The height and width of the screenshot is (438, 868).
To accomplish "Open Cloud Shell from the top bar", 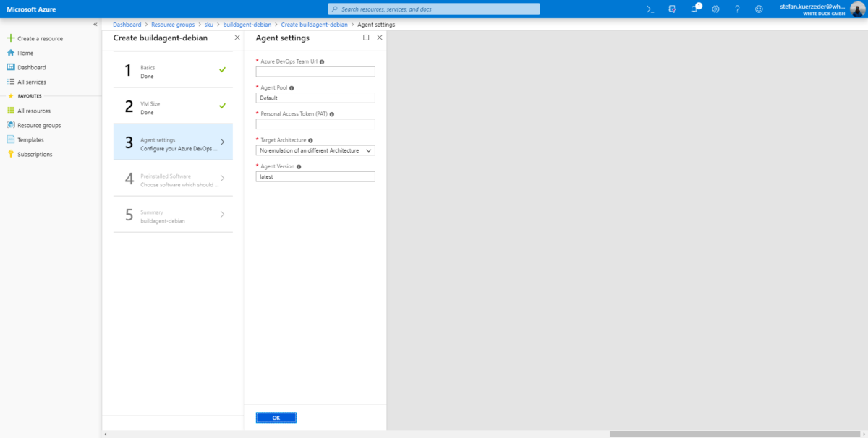I will 650,9.
